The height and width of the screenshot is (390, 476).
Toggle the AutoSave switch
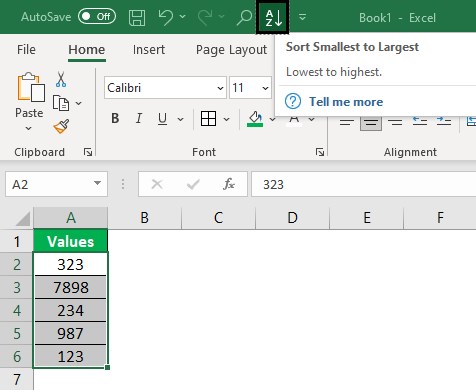pyautogui.click(x=97, y=17)
